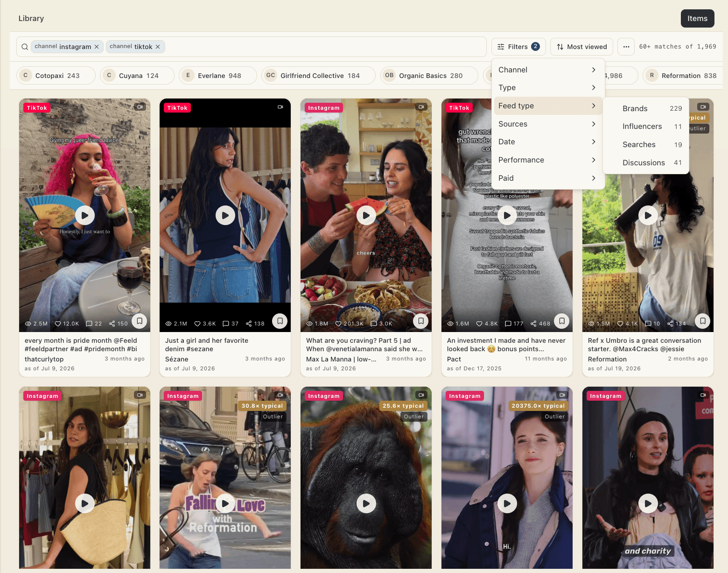728x573 pixels.
Task: Bookmark the Max La Manna video
Action: tap(421, 321)
